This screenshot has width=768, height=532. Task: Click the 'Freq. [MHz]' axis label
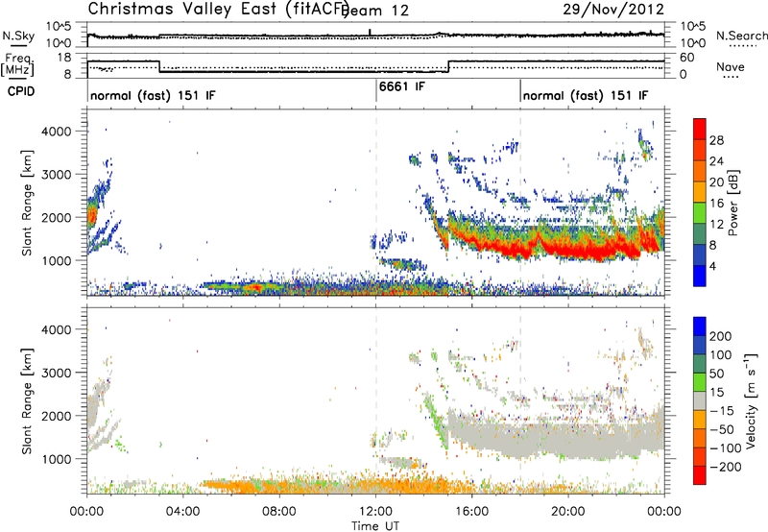pos(17,65)
